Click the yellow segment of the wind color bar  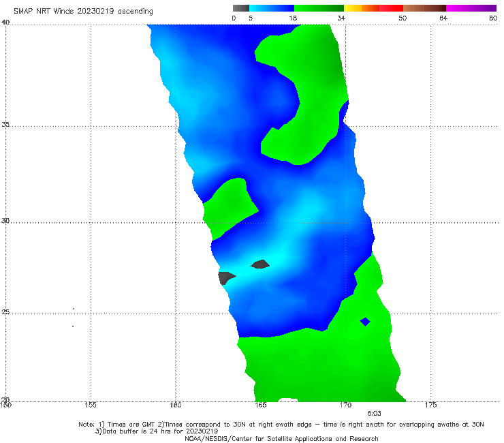[x=353, y=8]
